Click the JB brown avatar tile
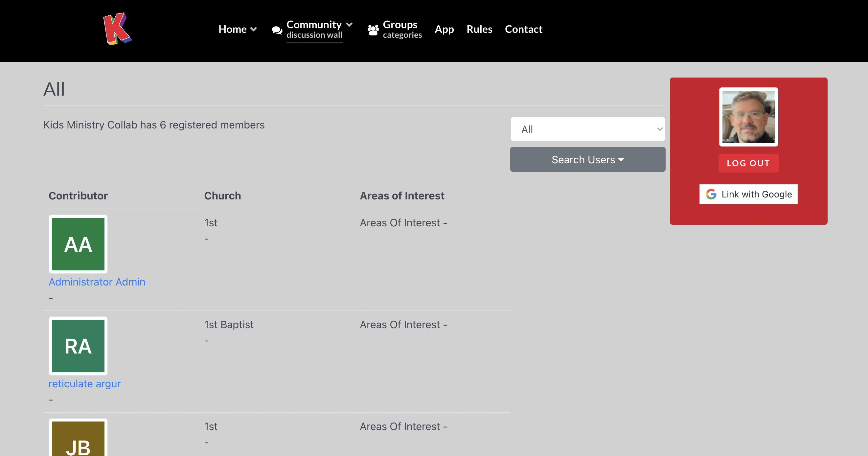Screen dimensions: 868x456 click(78, 440)
